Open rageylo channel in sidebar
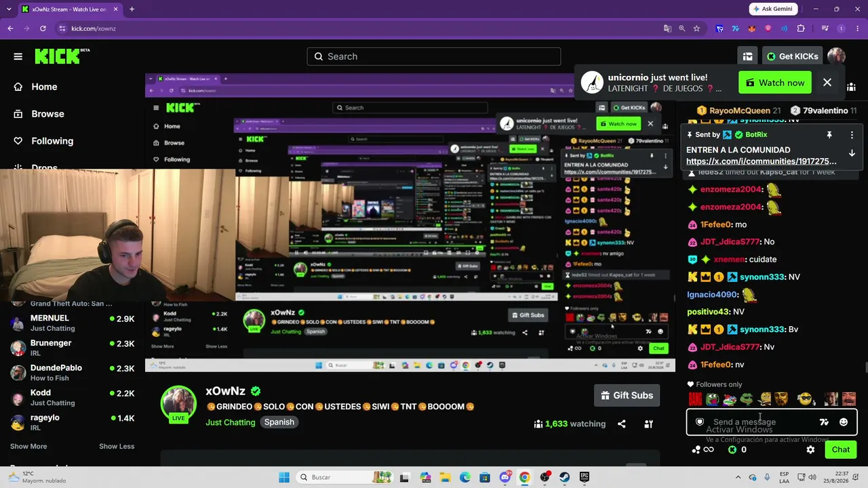Viewport: 868px width, 488px height. pos(73,422)
